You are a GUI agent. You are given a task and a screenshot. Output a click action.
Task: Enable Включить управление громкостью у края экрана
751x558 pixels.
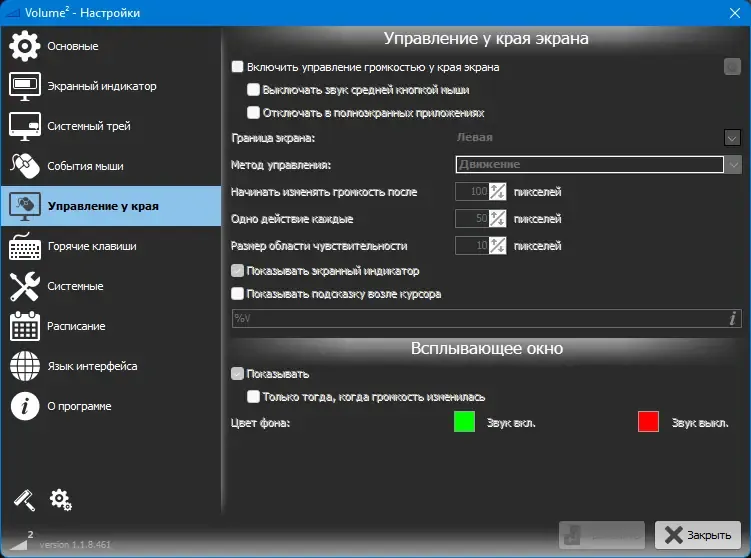(237, 67)
